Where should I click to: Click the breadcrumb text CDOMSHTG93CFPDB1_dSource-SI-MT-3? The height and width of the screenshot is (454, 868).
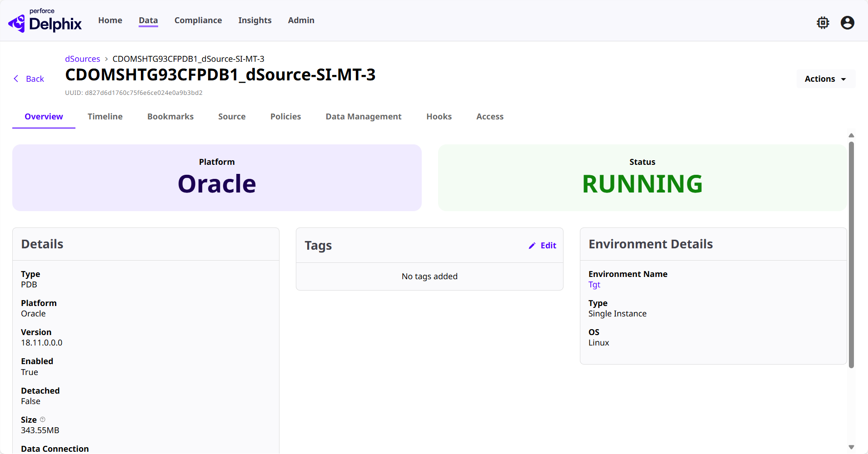188,59
